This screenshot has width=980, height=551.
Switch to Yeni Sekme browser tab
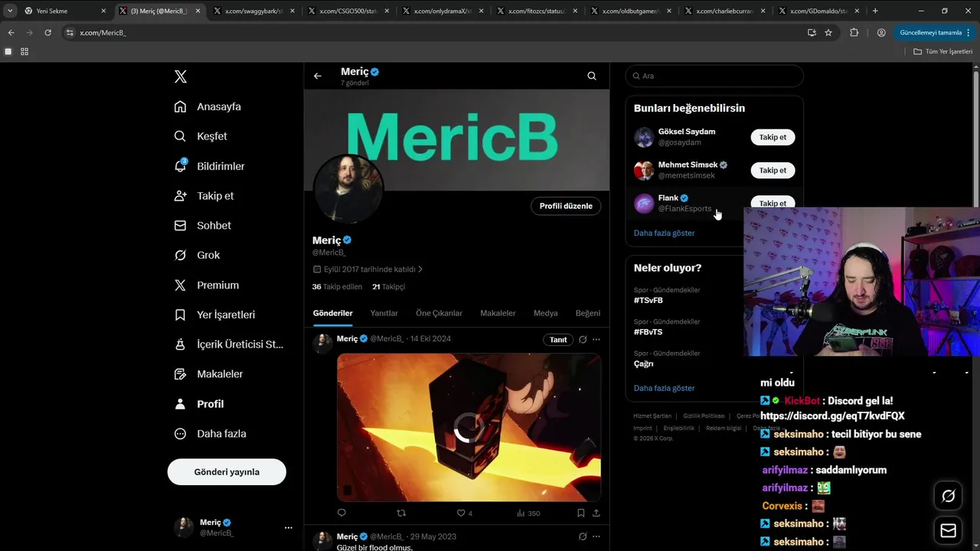(65, 11)
